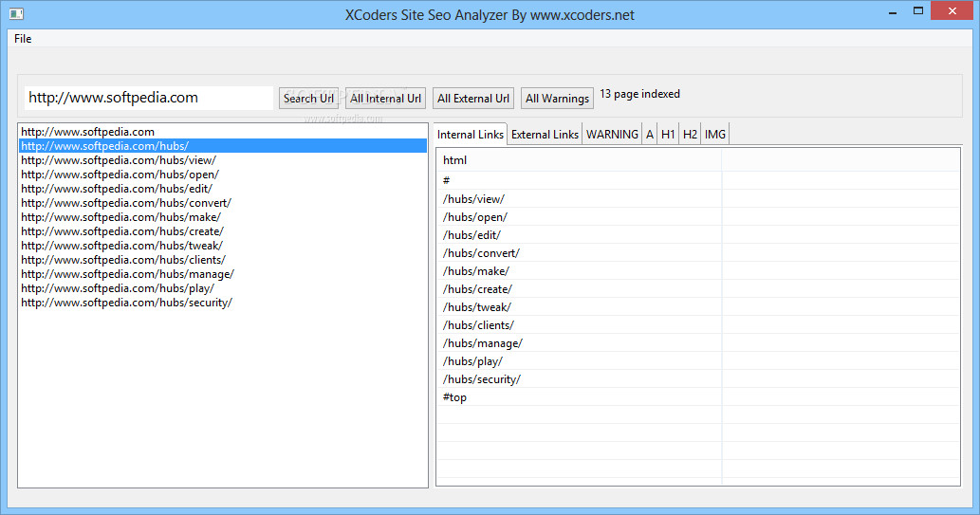This screenshot has height=515, width=980.
Task: Select http://www.softpedia.com/hubs/manage/ in list
Action: point(223,274)
